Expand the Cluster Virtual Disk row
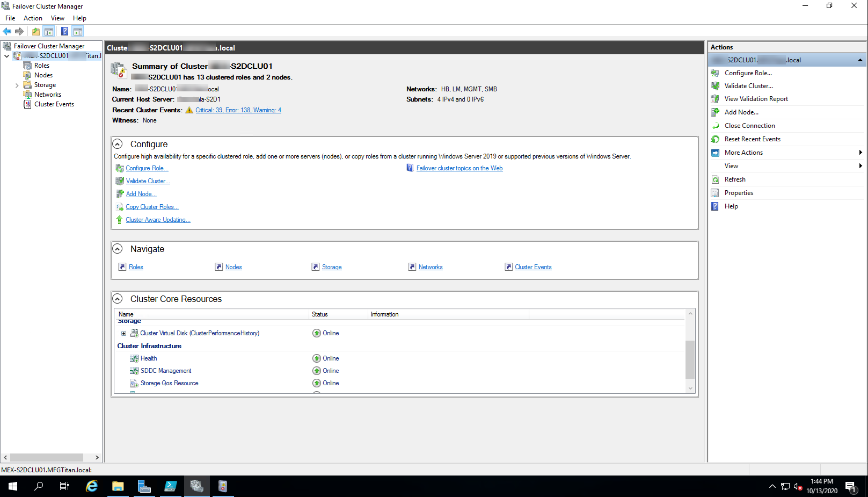This screenshot has width=868, height=497. coord(123,333)
